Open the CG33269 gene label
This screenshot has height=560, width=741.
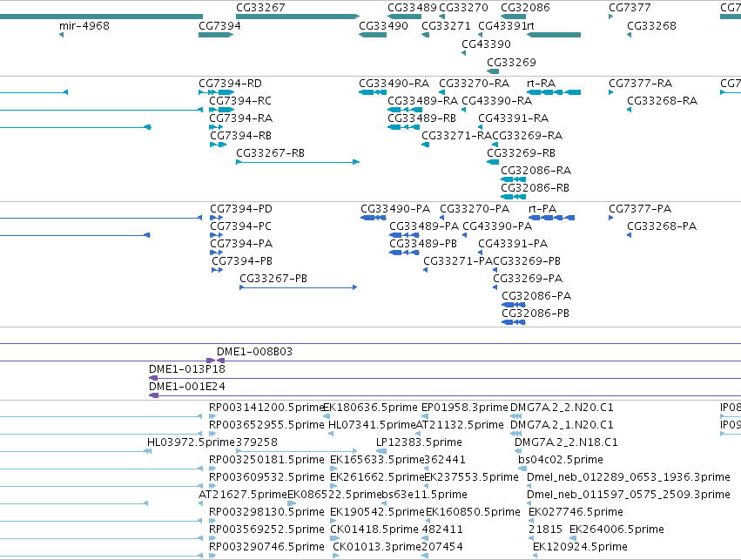511,63
